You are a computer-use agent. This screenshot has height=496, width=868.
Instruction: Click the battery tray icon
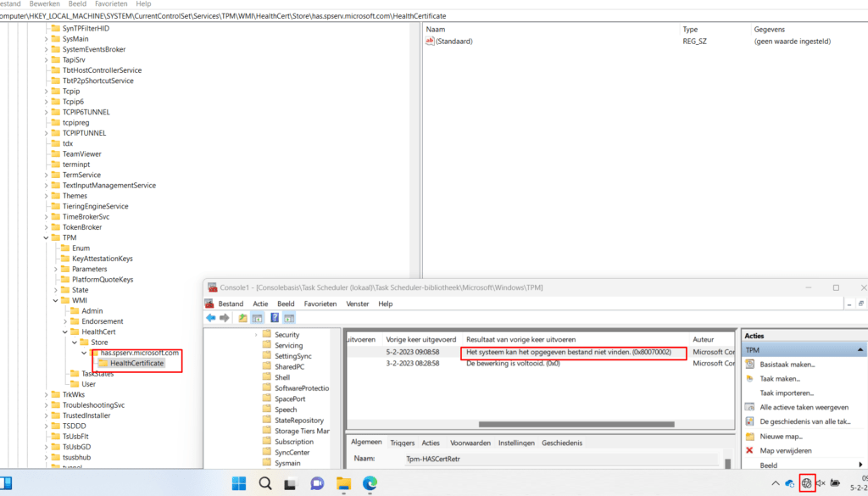835,483
